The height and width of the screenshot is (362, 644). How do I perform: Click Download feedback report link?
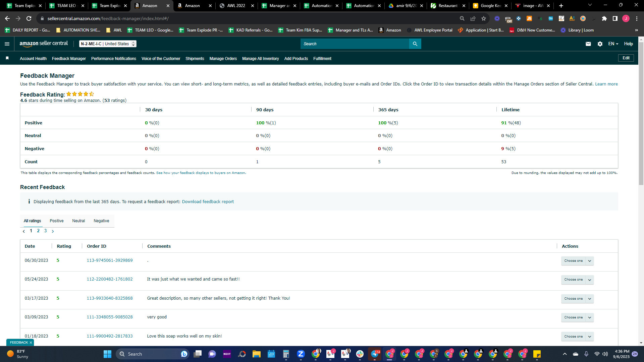pyautogui.click(x=208, y=202)
